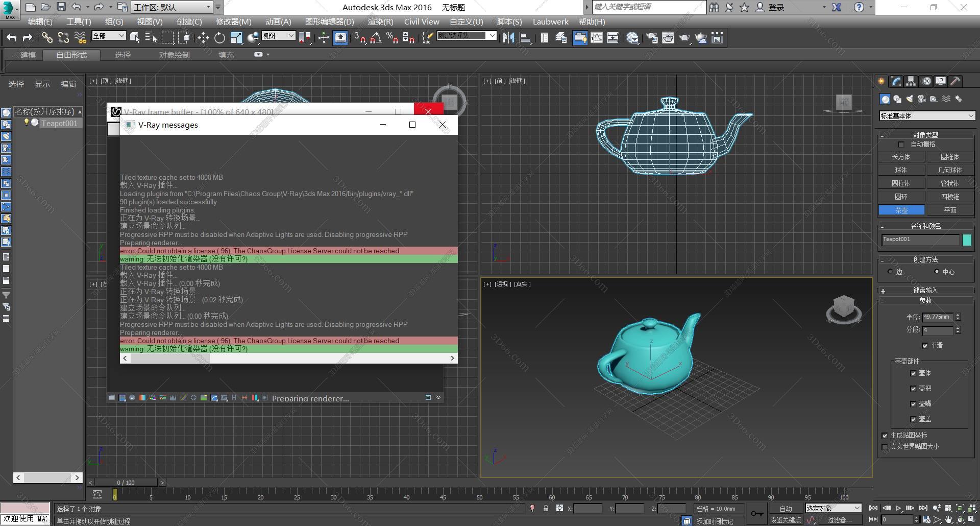Click the 平面 (Plane) primitive button

950,210
